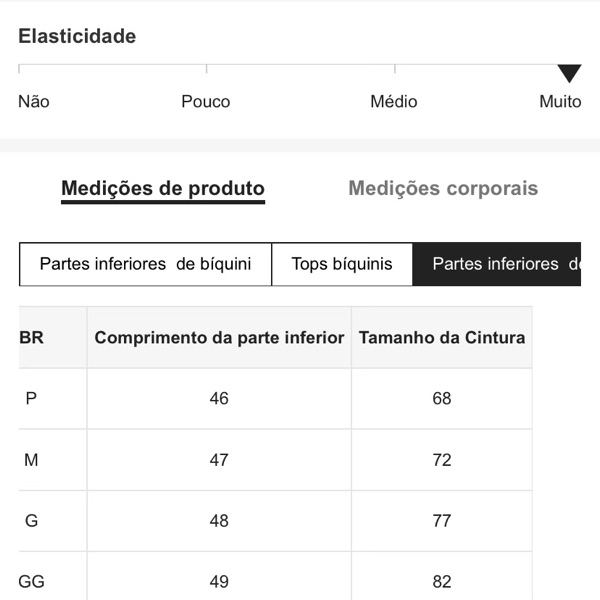600x600 pixels.
Task: Click the BR column header
Action: pos(32,337)
